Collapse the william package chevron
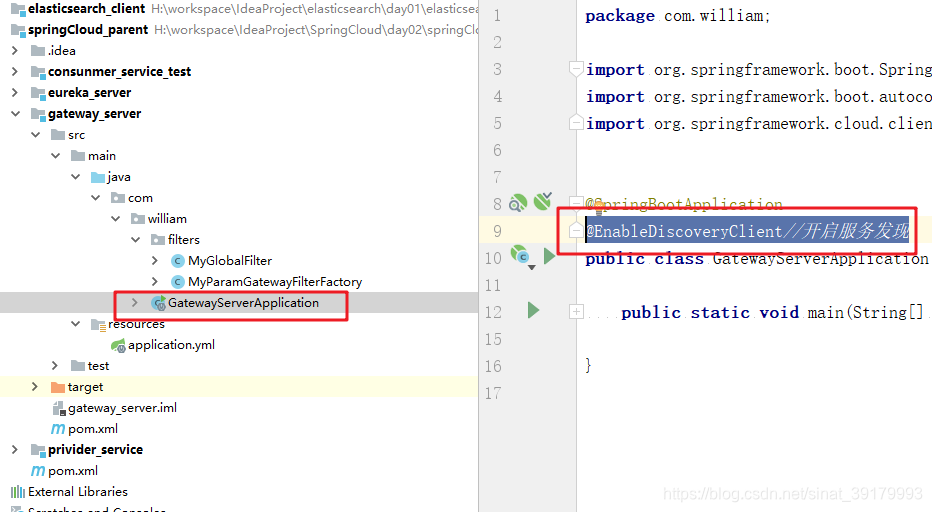932x512 pixels. pos(115,219)
